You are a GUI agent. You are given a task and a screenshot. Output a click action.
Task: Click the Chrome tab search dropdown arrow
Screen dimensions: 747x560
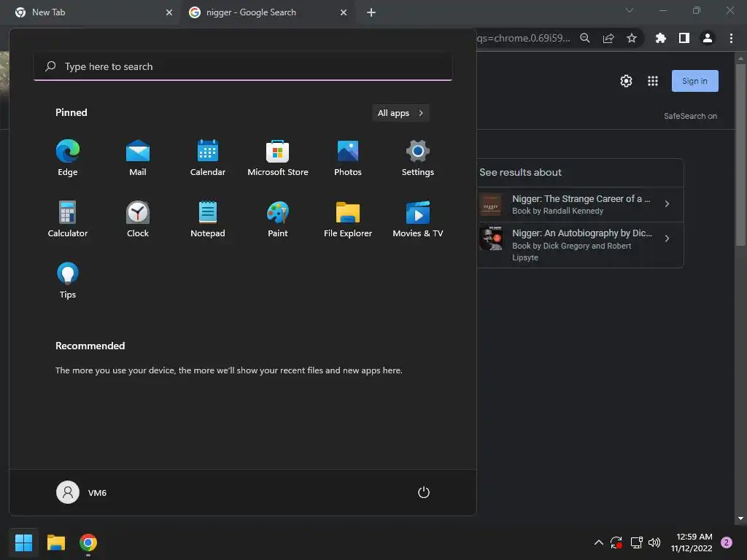coord(630,10)
